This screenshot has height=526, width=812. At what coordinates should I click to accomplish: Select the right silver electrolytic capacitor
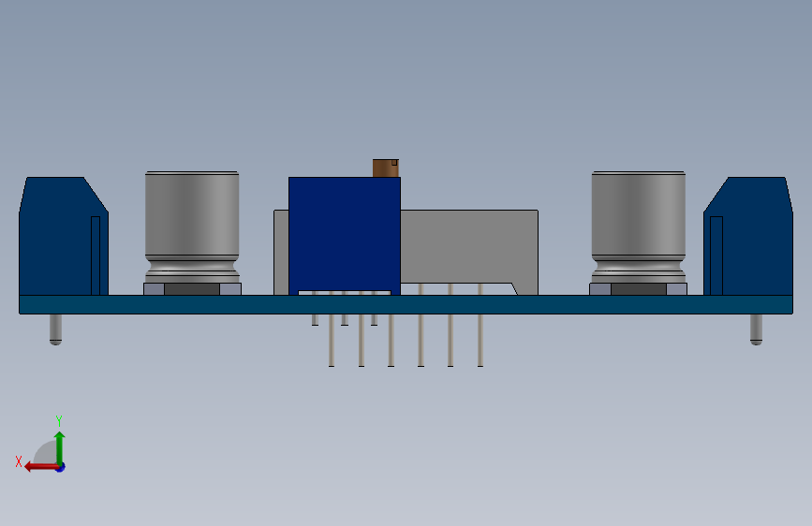(639, 226)
